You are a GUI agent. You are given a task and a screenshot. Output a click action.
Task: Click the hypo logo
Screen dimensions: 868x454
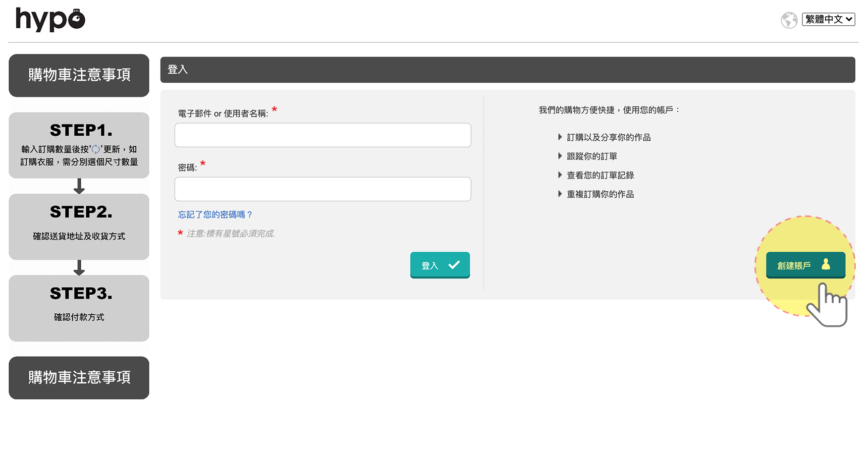coord(50,20)
